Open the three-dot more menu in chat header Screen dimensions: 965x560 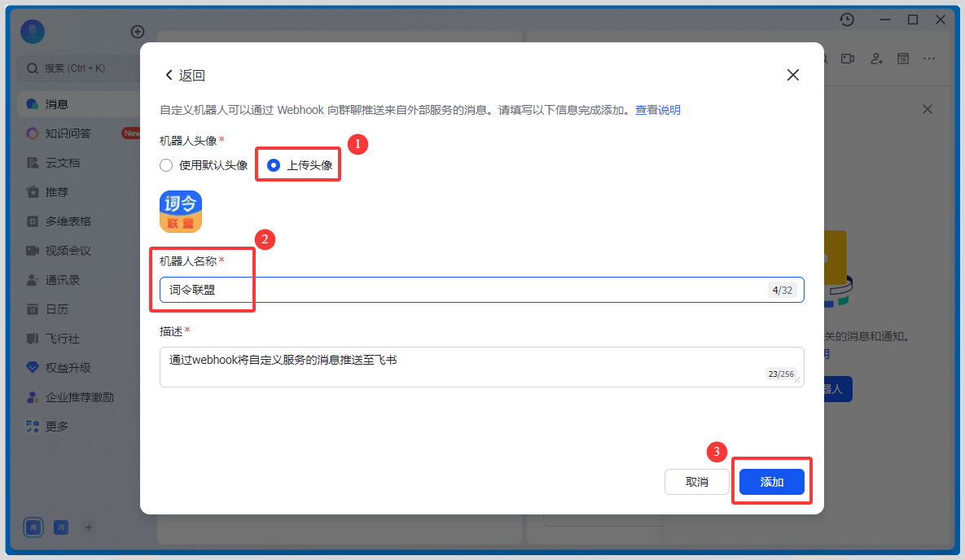929,59
